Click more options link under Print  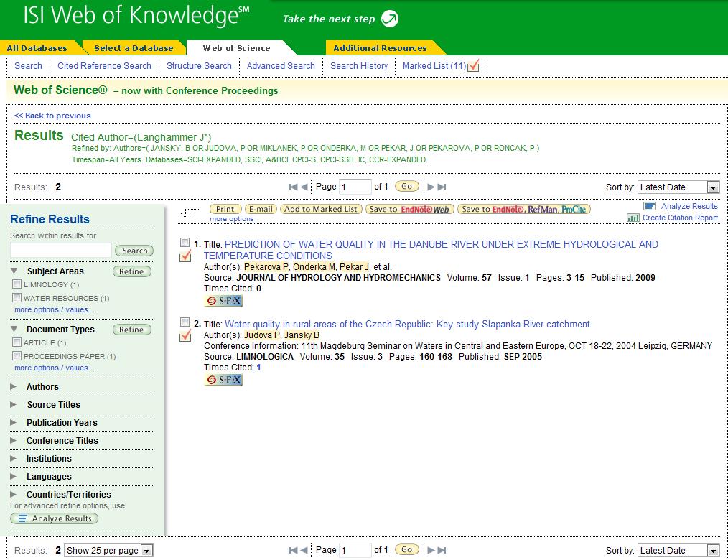click(x=232, y=219)
